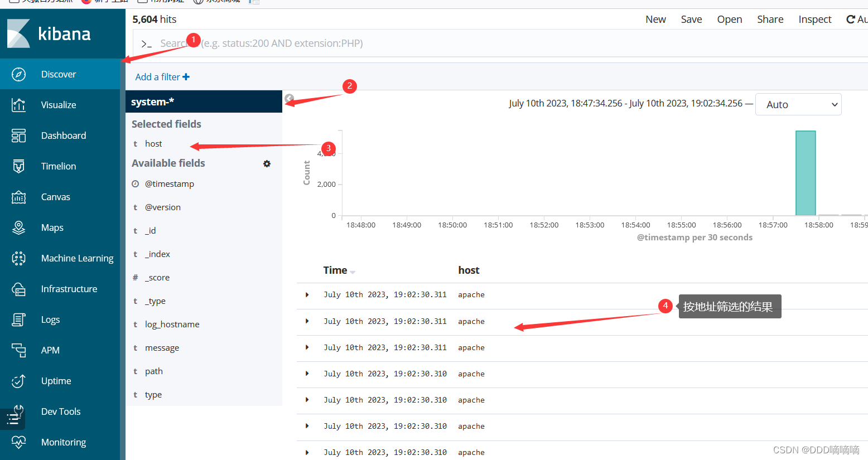Click clock icon beside @timestamp field
The width and height of the screenshot is (868, 460).
pyautogui.click(x=135, y=184)
